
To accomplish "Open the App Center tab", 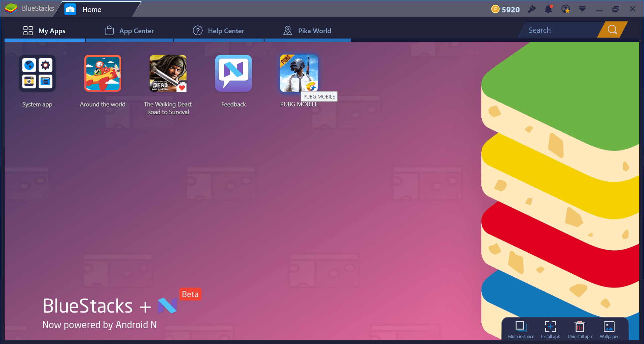I will [129, 31].
